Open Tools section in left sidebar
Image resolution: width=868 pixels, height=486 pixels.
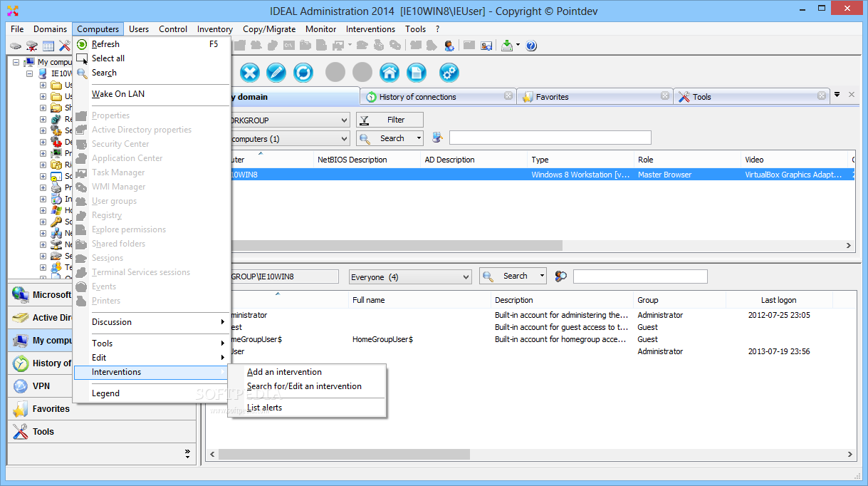[102, 432]
